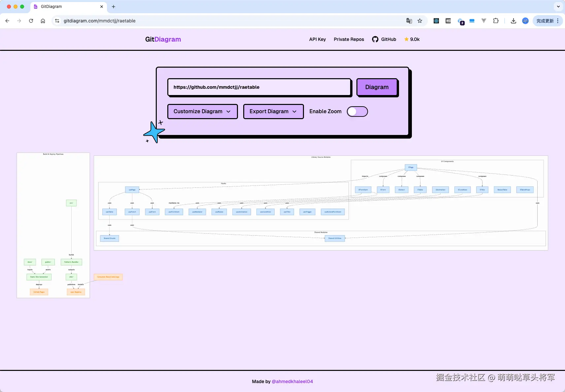The width and height of the screenshot is (565, 392).
Task: Click the useFormItem hook node
Action: click(174, 212)
